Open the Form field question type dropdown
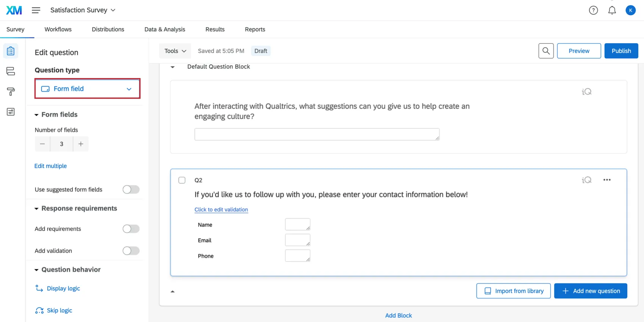644x322 pixels. (x=88, y=89)
